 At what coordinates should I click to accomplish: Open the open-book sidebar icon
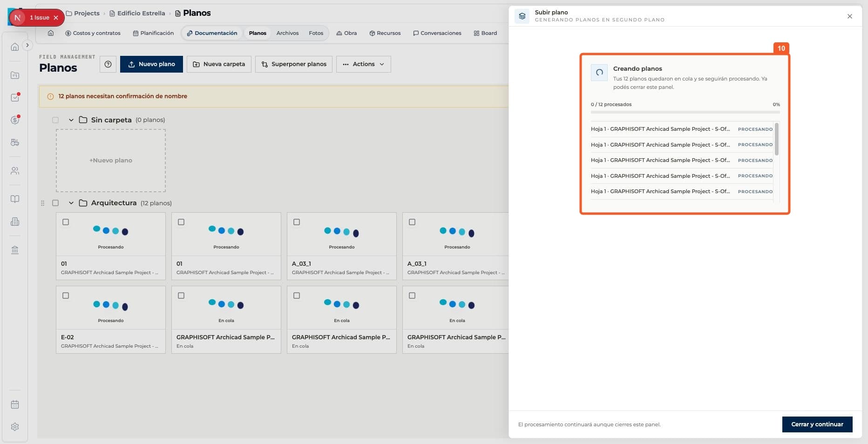click(15, 199)
